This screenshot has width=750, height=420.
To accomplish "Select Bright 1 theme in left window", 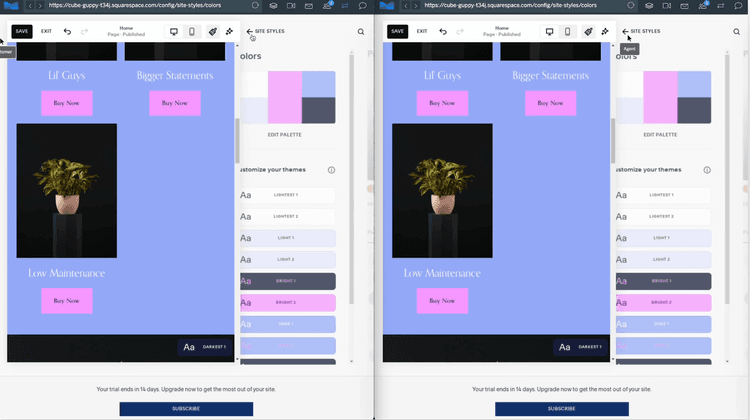I will (x=287, y=281).
